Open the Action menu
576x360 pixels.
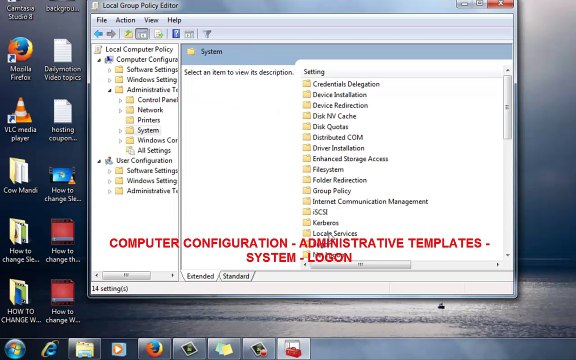125,20
